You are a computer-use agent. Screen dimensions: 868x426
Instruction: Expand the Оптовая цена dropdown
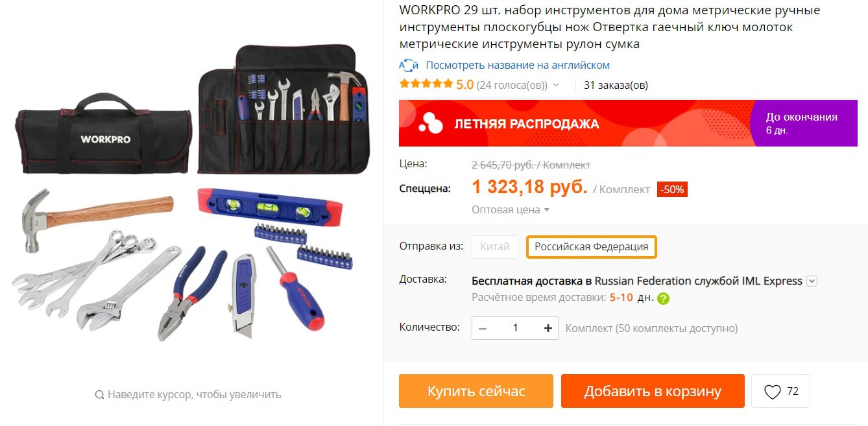pyautogui.click(x=511, y=209)
